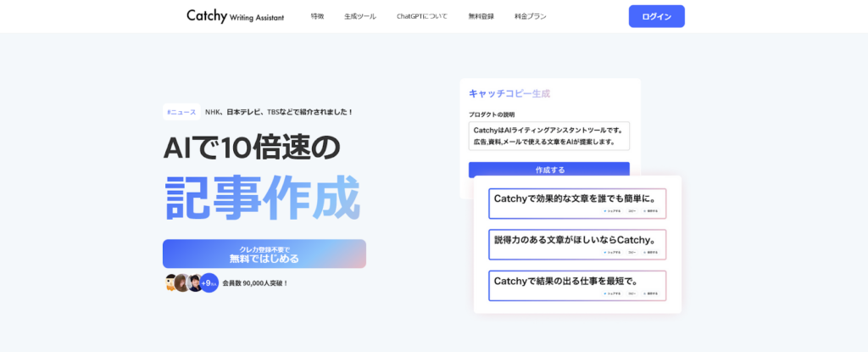Click the text 'NHK、日本テレビ、TBSなどで紹介されました!'

[x=278, y=112]
